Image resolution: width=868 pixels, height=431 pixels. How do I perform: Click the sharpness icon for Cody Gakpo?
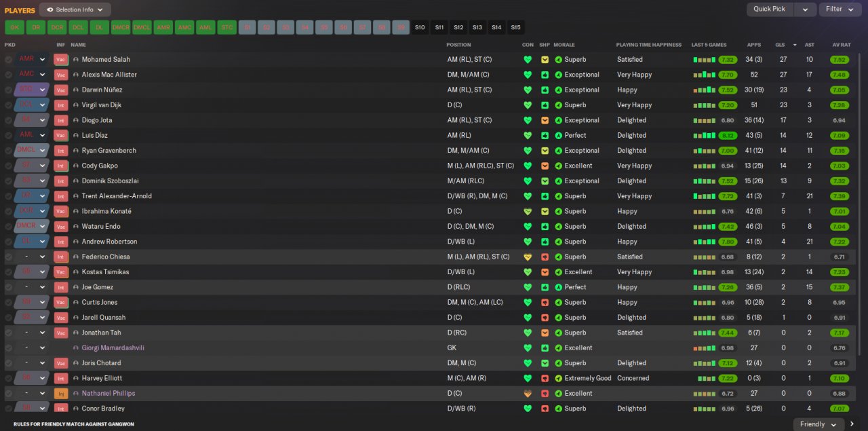coord(545,166)
